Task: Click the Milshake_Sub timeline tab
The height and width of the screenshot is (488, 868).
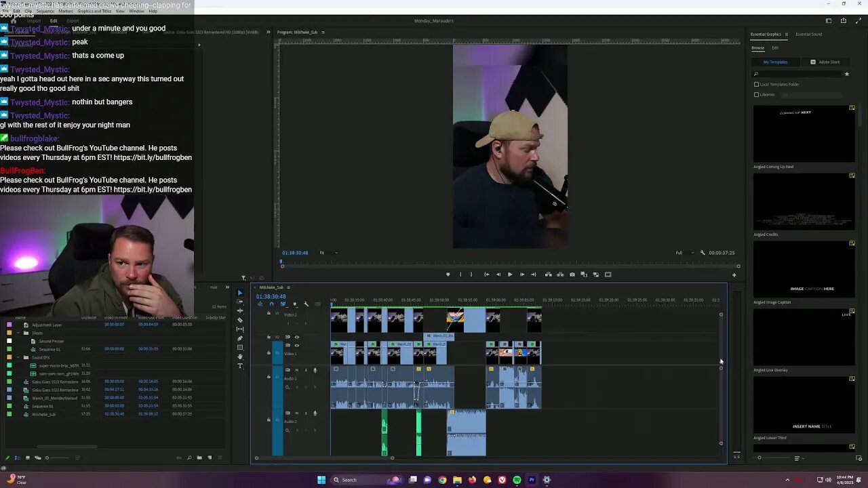Action: coord(271,287)
